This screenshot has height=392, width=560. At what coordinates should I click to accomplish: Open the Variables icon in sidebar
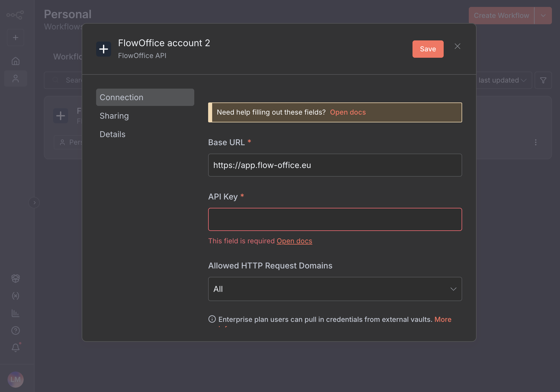(x=16, y=296)
